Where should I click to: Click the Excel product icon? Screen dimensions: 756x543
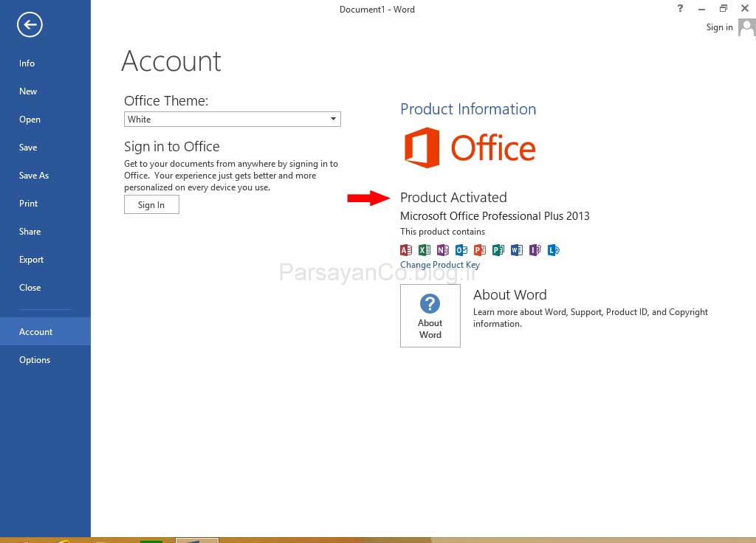(425, 249)
